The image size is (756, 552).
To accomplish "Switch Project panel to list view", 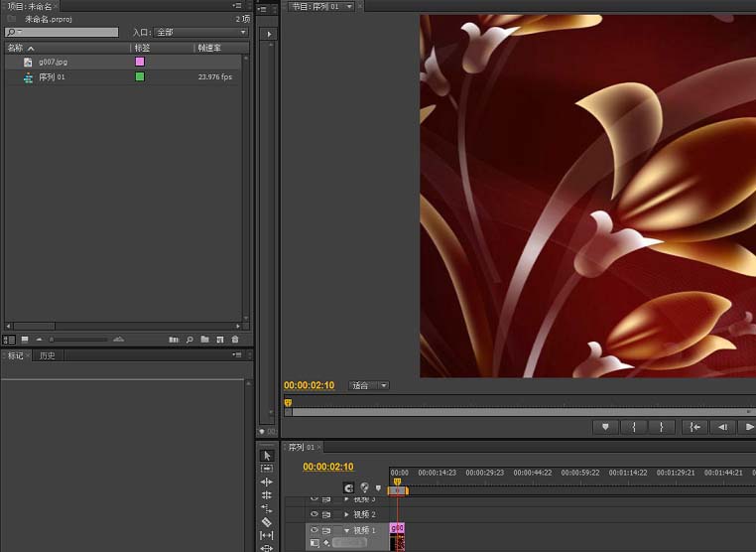I will [10, 340].
